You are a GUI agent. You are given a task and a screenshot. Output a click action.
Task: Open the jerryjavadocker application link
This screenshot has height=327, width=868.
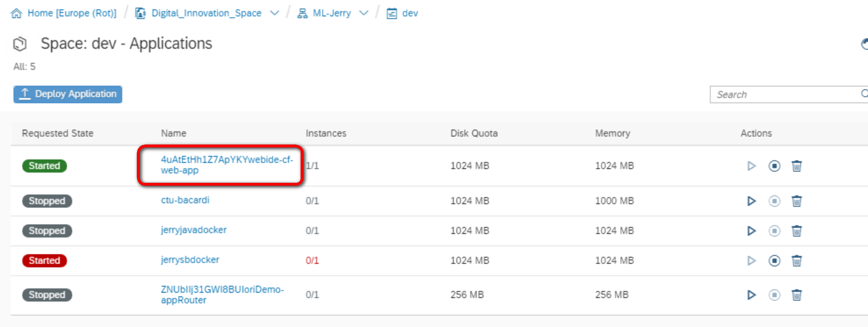(193, 230)
